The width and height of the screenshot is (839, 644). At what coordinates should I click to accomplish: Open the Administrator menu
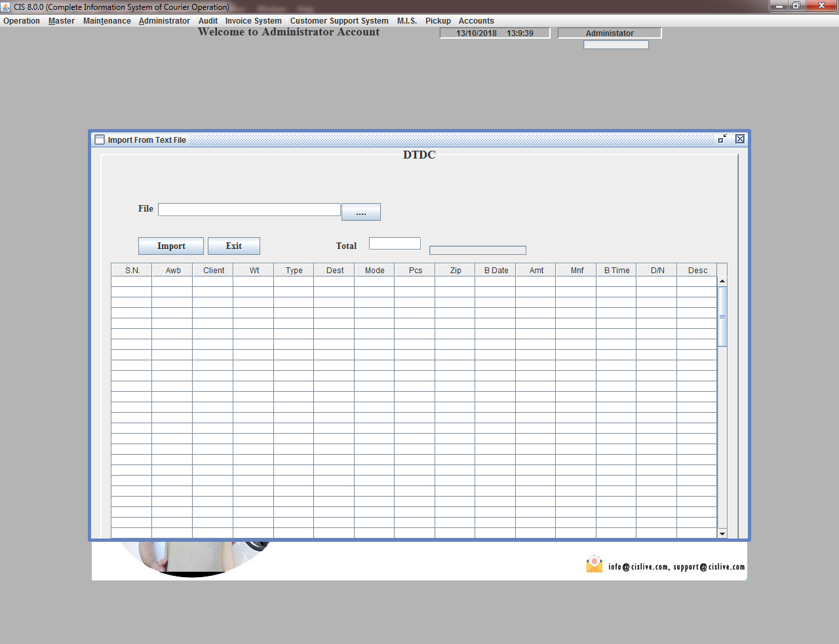(165, 21)
